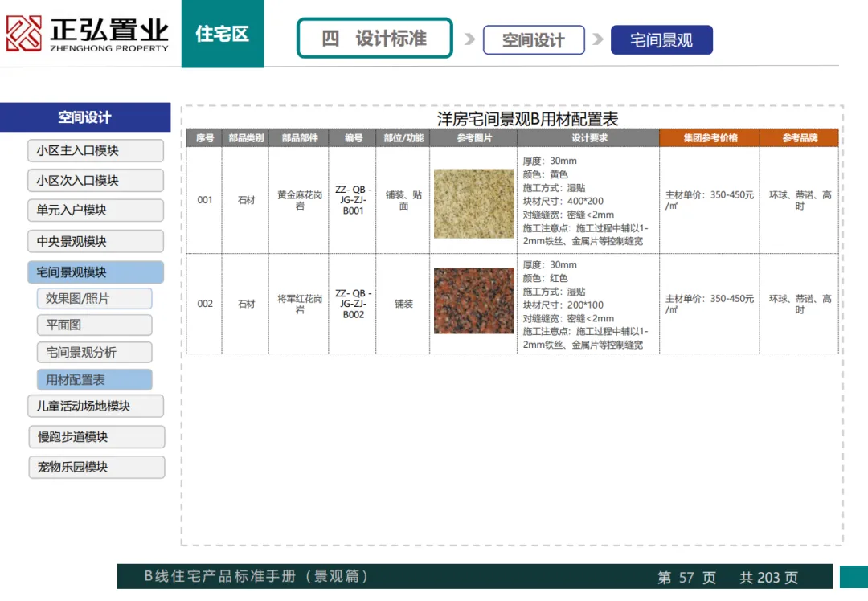The height and width of the screenshot is (601, 868).
Task: Click the Zhenghong Property logo icon
Action: (x=23, y=33)
